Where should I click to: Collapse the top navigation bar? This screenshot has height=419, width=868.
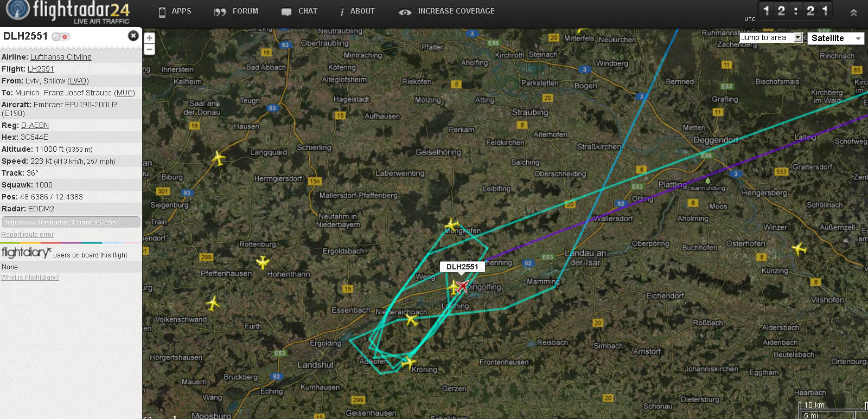click(x=853, y=12)
